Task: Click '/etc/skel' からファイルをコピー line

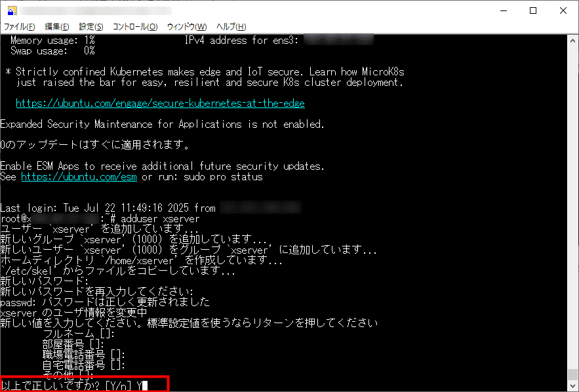Action: pos(118,271)
